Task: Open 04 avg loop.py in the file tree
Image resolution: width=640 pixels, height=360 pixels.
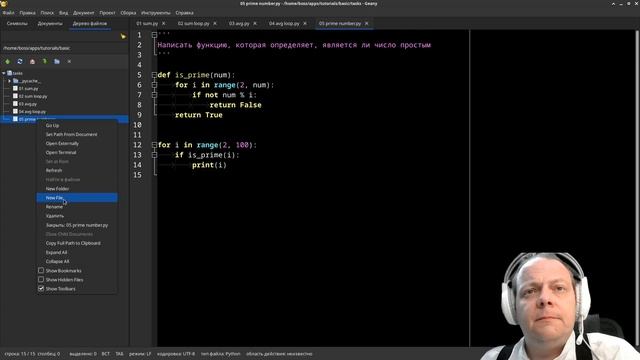Action: (x=32, y=111)
